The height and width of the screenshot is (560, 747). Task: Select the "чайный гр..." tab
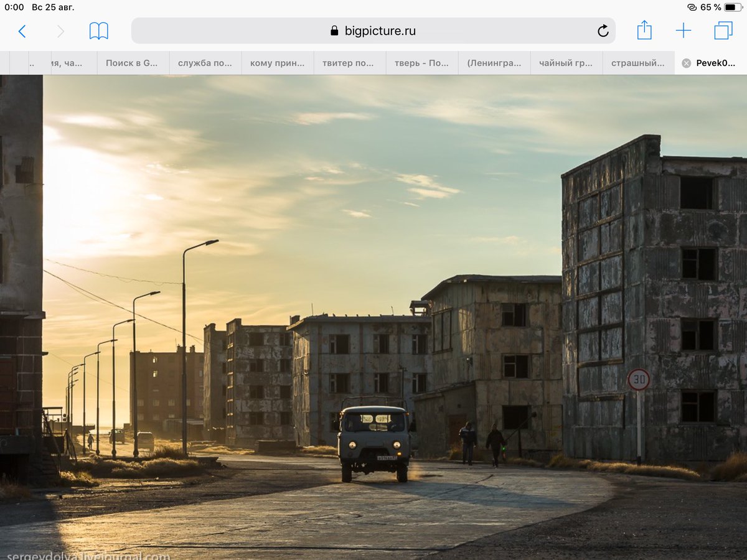coord(566,63)
